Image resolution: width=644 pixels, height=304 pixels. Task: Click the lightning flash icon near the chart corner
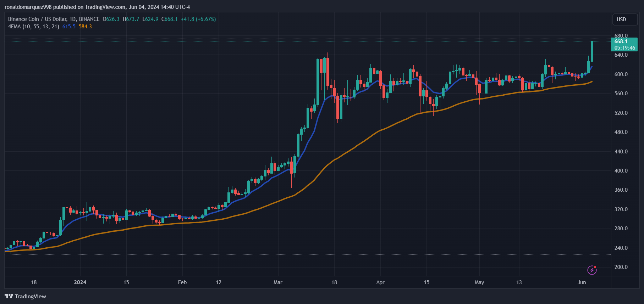592,270
